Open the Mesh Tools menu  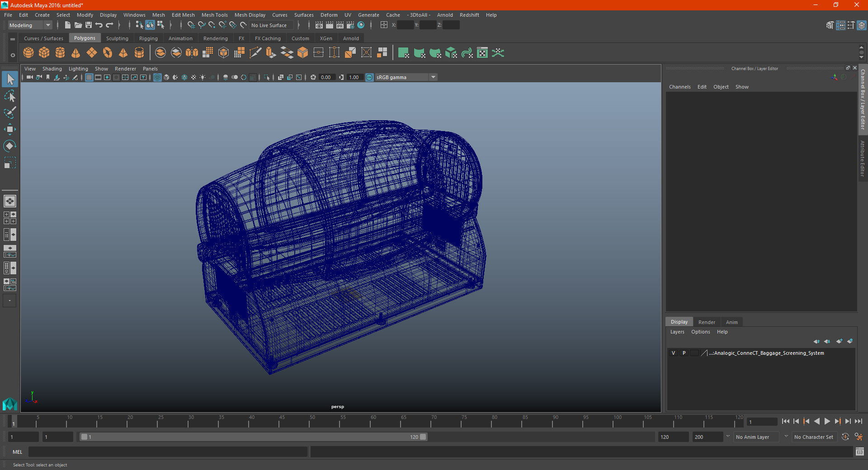coord(215,15)
